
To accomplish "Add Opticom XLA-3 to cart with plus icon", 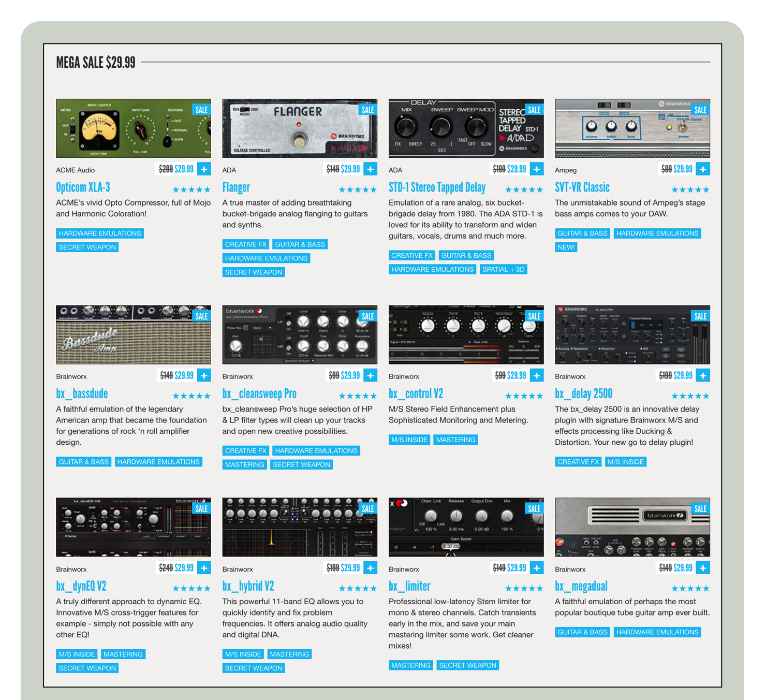I will pos(204,169).
